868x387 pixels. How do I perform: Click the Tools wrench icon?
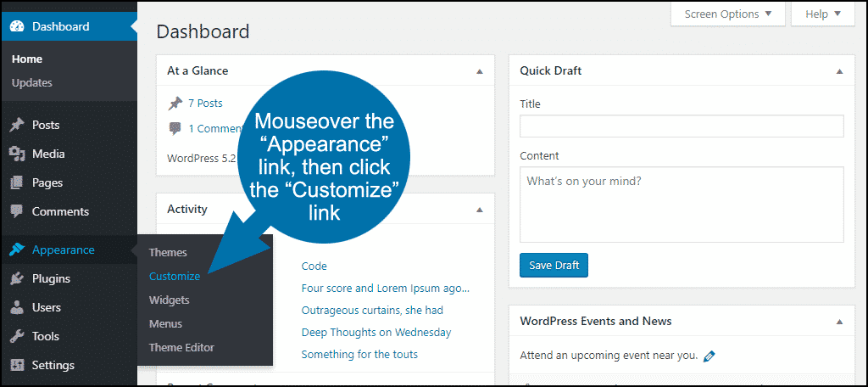(17, 336)
